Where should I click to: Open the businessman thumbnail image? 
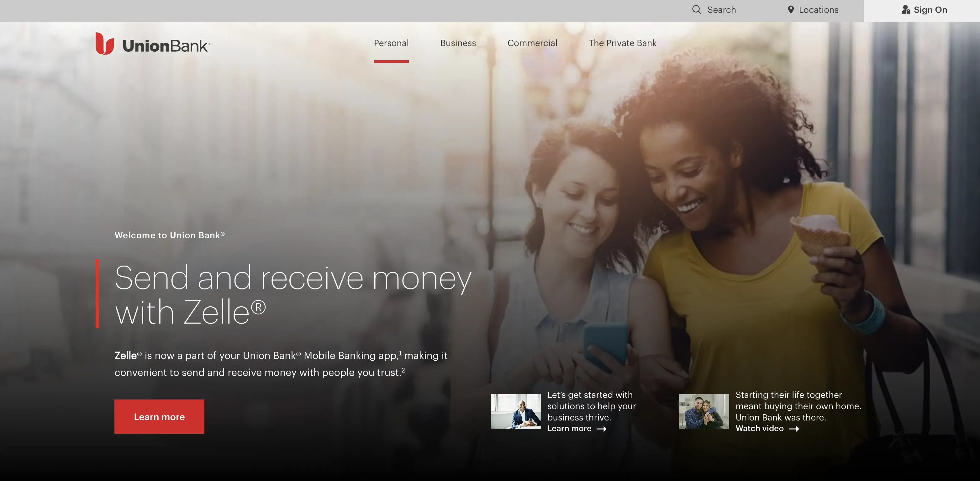[516, 411]
